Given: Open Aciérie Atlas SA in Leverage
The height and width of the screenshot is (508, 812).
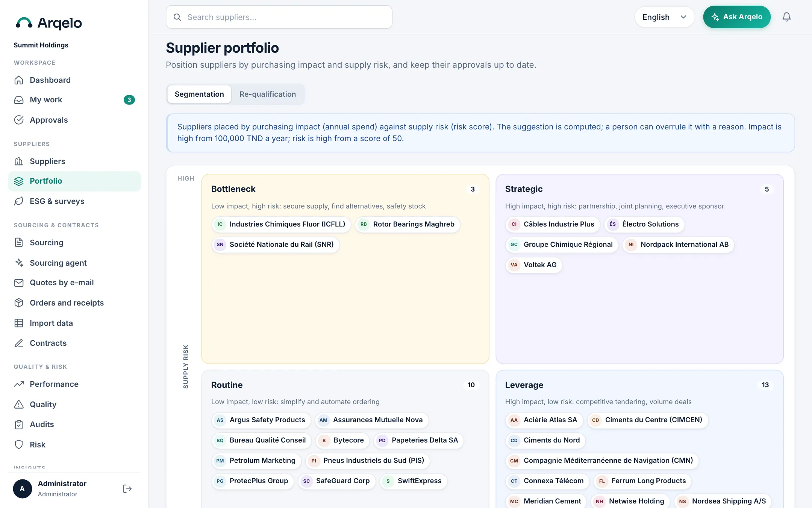Looking at the screenshot, I should pos(544,420).
